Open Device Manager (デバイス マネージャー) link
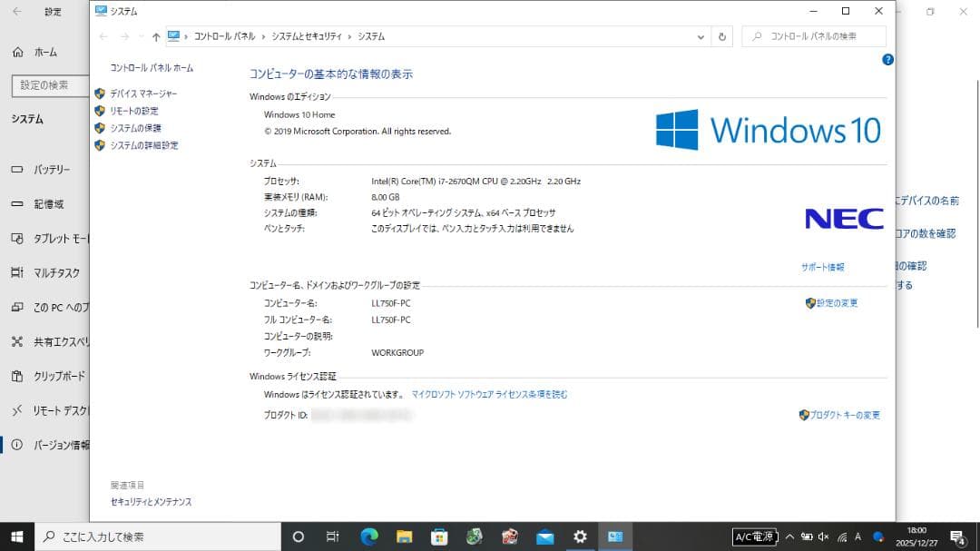This screenshot has width=980, height=551. (x=143, y=93)
